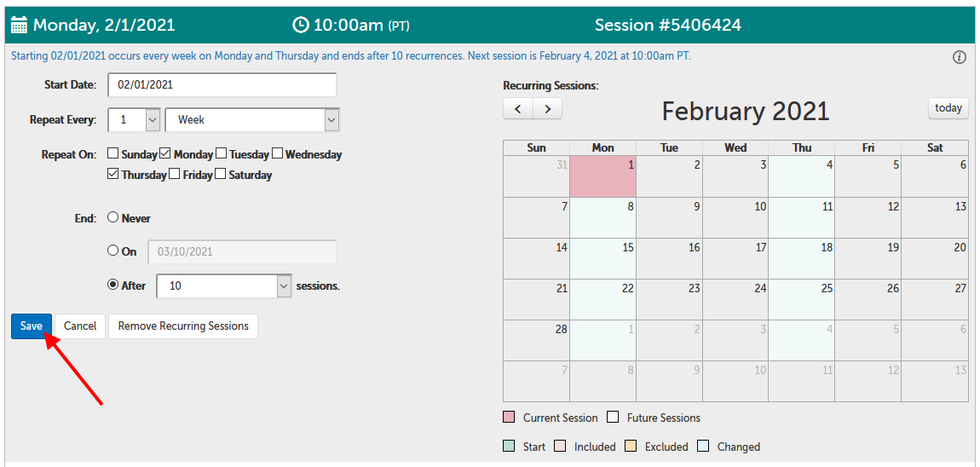The width and height of the screenshot is (980, 467).
Task: Click Remove Recurring Sessions
Action: 183,326
